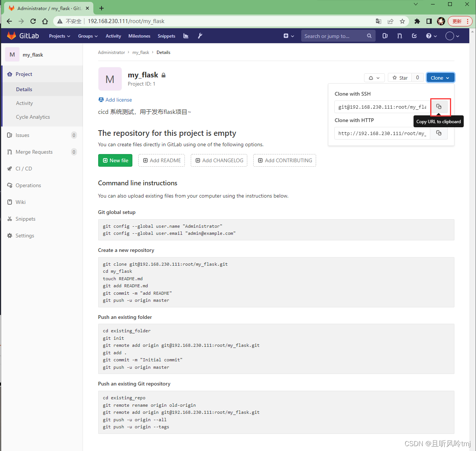
Task: Open the Admin area wrench icon
Action: (200, 36)
